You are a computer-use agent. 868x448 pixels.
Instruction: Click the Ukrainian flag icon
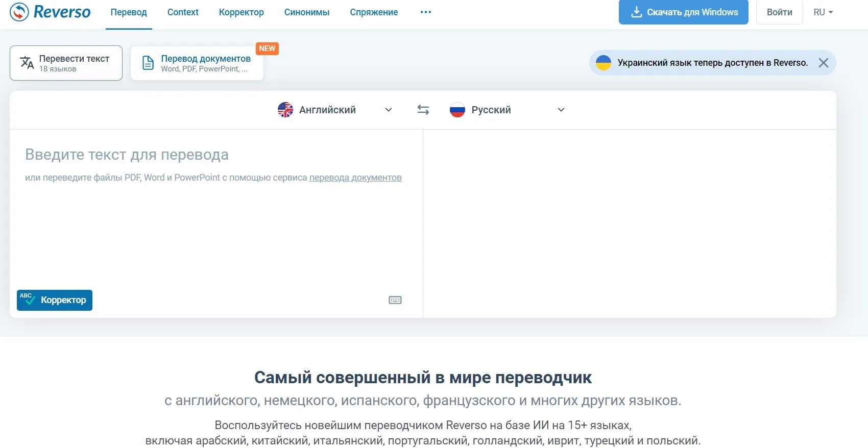(x=604, y=63)
